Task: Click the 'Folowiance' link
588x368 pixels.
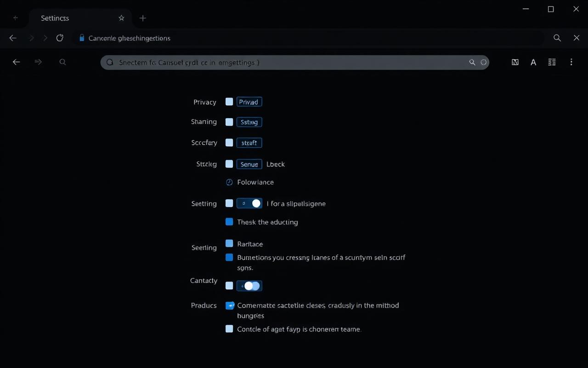Action: pos(255,182)
